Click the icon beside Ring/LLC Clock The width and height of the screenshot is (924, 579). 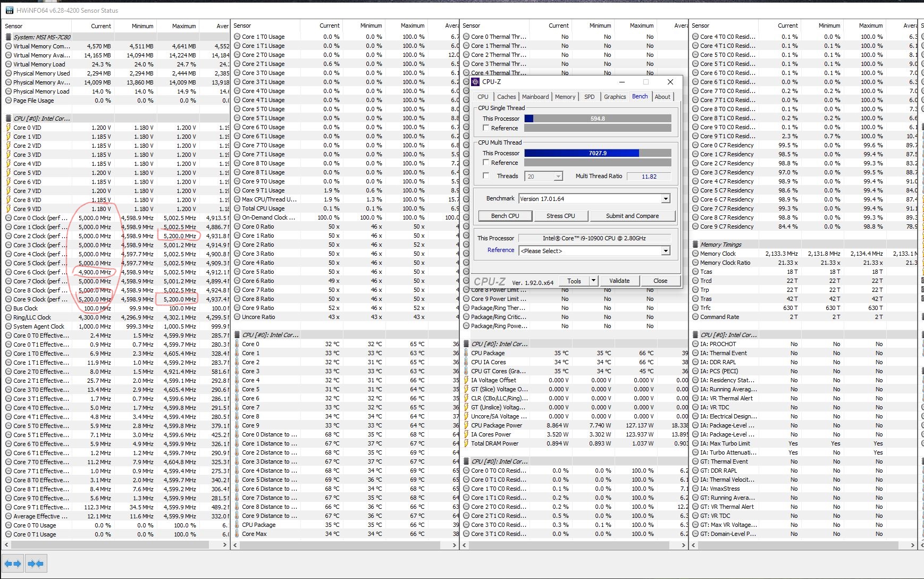(9, 317)
